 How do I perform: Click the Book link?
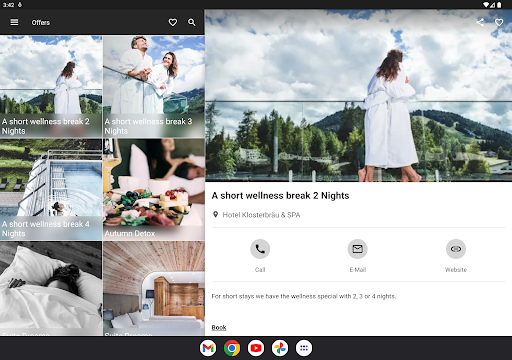pyautogui.click(x=219, y=327)
